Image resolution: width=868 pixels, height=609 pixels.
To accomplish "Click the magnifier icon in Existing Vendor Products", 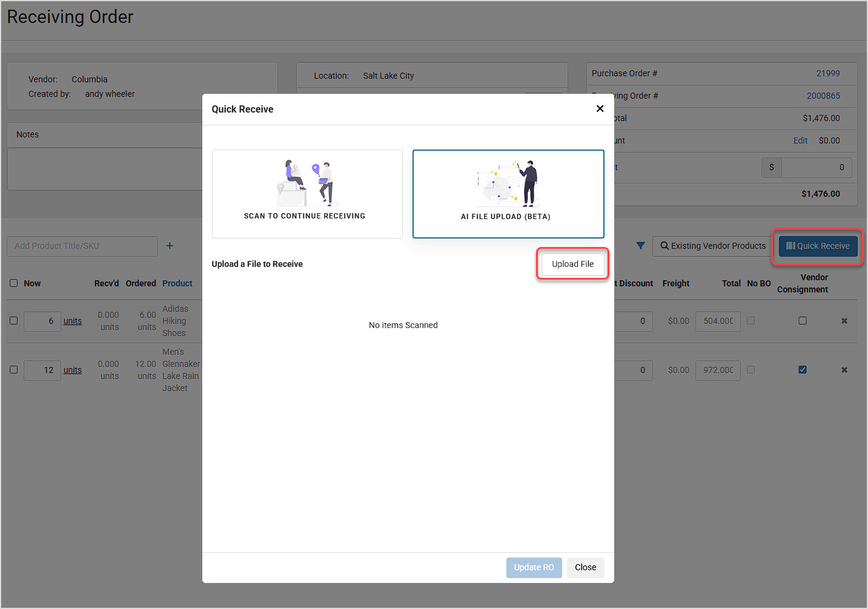I will [x=664, y=246].
